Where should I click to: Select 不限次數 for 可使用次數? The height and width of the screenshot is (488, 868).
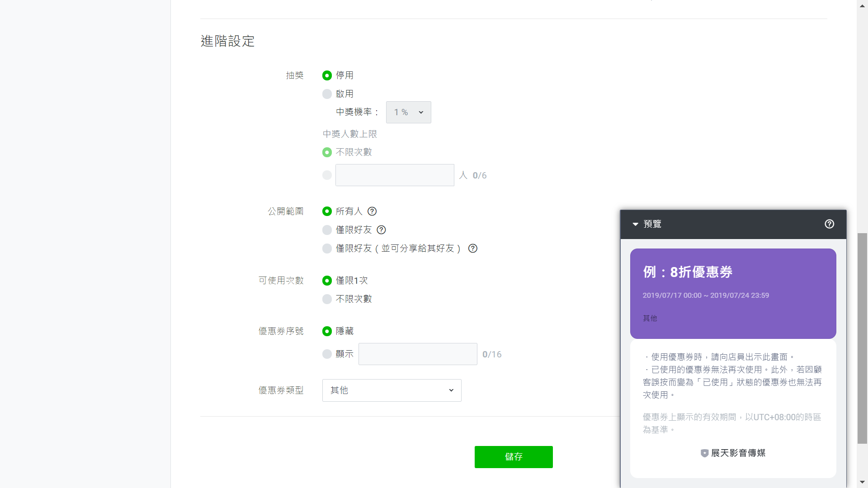[327, 299]
